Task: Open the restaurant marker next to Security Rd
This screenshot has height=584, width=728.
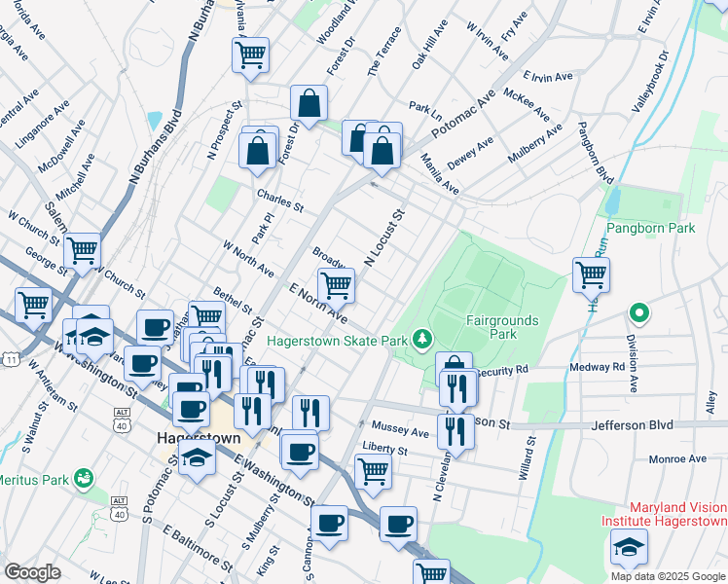Action: (x=456, y=387)
